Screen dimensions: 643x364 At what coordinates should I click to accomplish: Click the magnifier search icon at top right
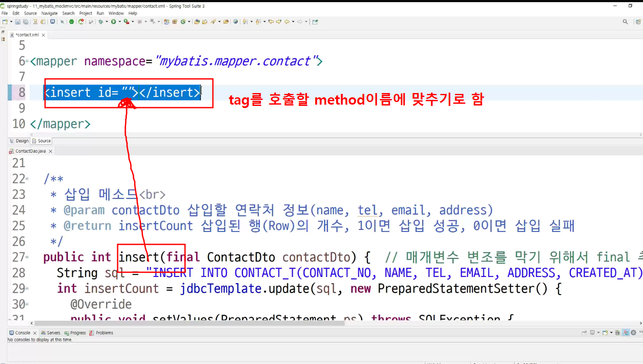tap(625, 21)
